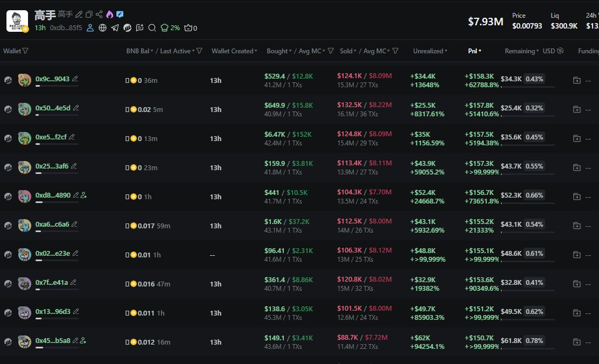The width and height of the screenshot is (599, 364).
Task: Copy the token name using the copy icon
Action: [x=89, y=15]
